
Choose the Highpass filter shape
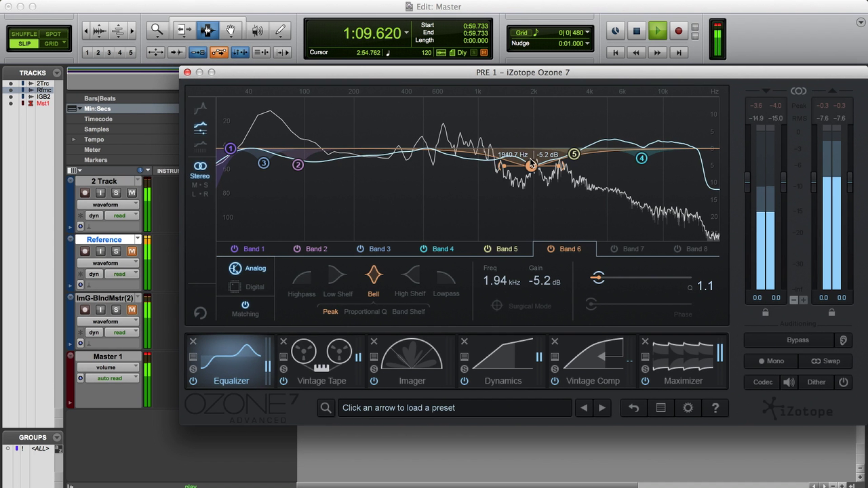point(301,281)
